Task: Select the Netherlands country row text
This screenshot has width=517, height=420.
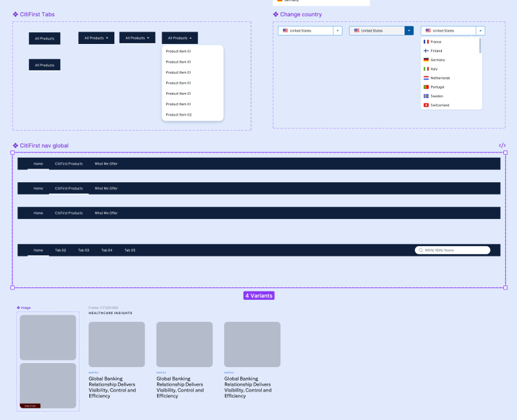Action: click(440, 78)
